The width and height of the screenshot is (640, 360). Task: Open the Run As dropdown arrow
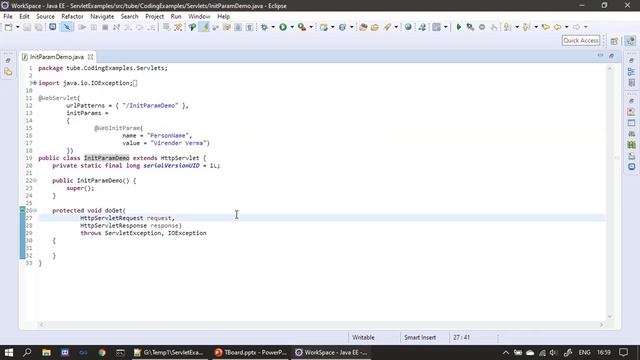(x=292, y=27)
